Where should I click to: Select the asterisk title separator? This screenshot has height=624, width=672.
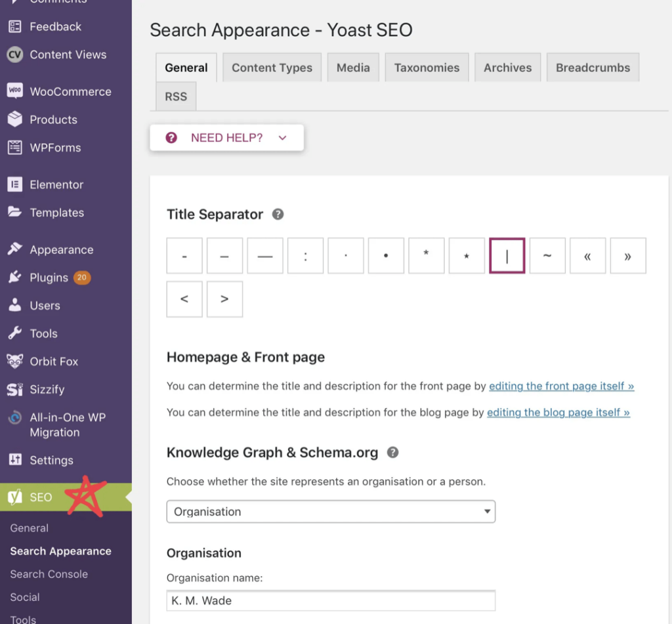click(426, 255)
